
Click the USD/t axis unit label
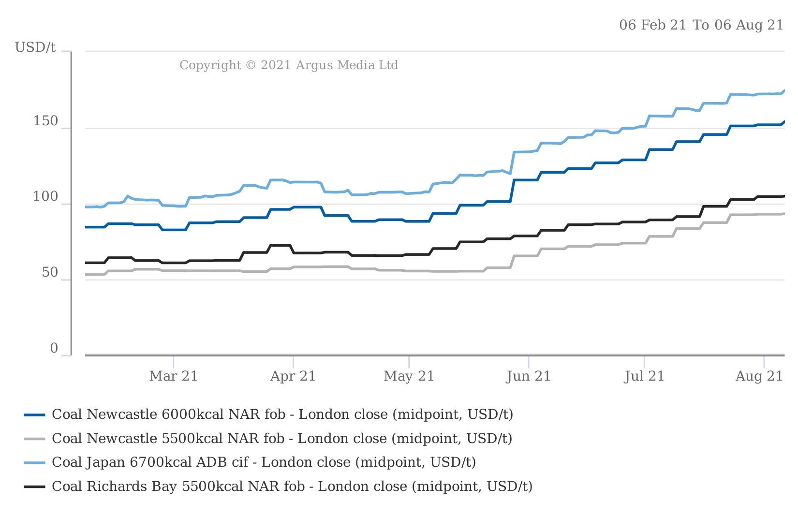[x=35, y=47]
